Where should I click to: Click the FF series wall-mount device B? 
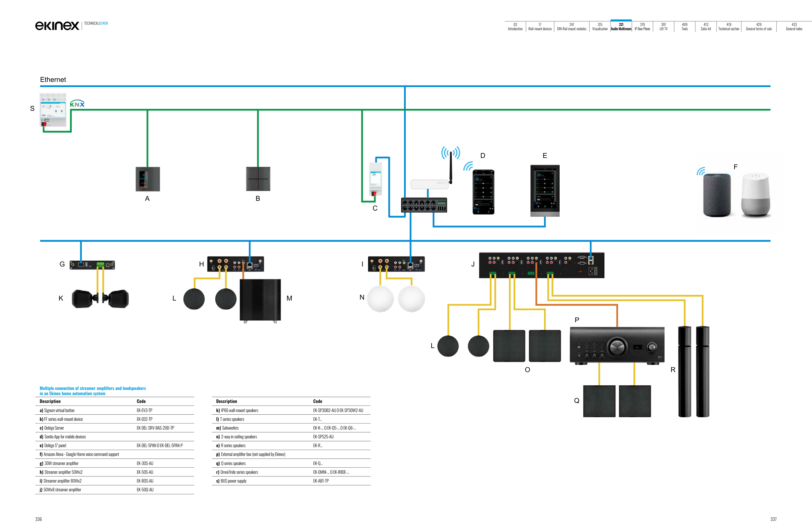pos(258,179)
